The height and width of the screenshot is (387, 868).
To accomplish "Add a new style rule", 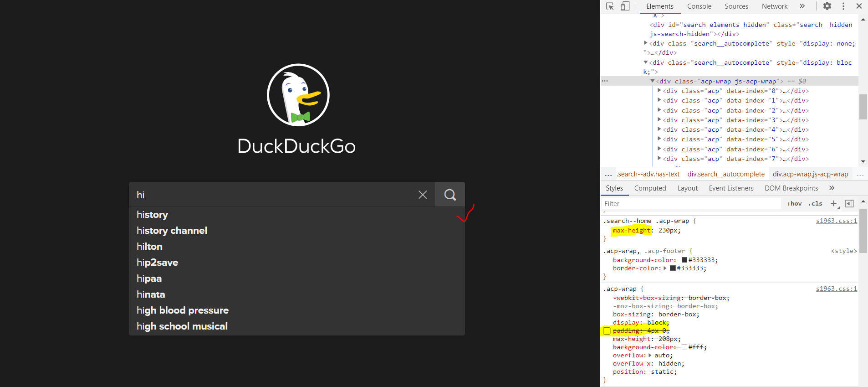I will (834, 204).
